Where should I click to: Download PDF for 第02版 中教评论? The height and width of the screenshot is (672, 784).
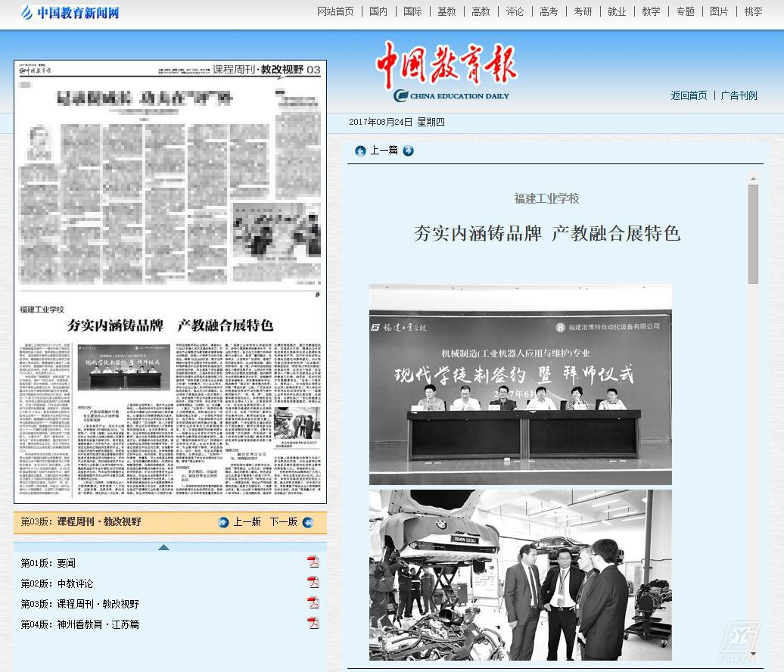pyautogui.click(x=313, y=583)
